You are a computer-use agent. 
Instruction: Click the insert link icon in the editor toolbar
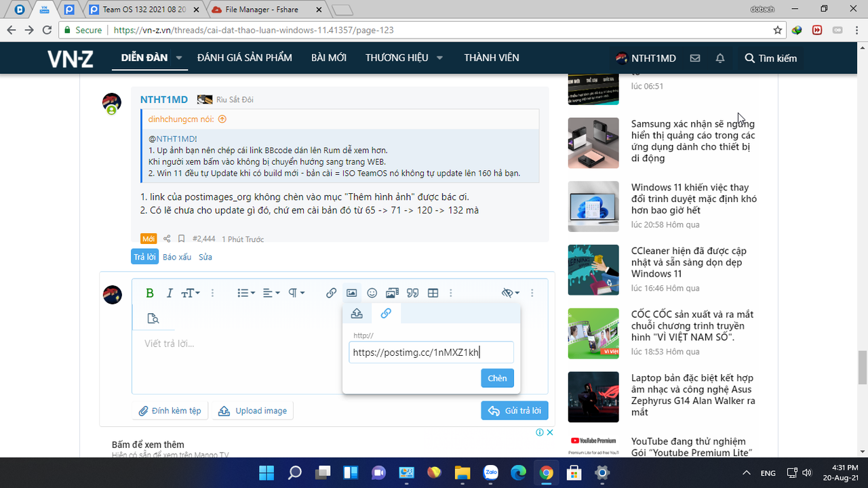pos(331,293)
